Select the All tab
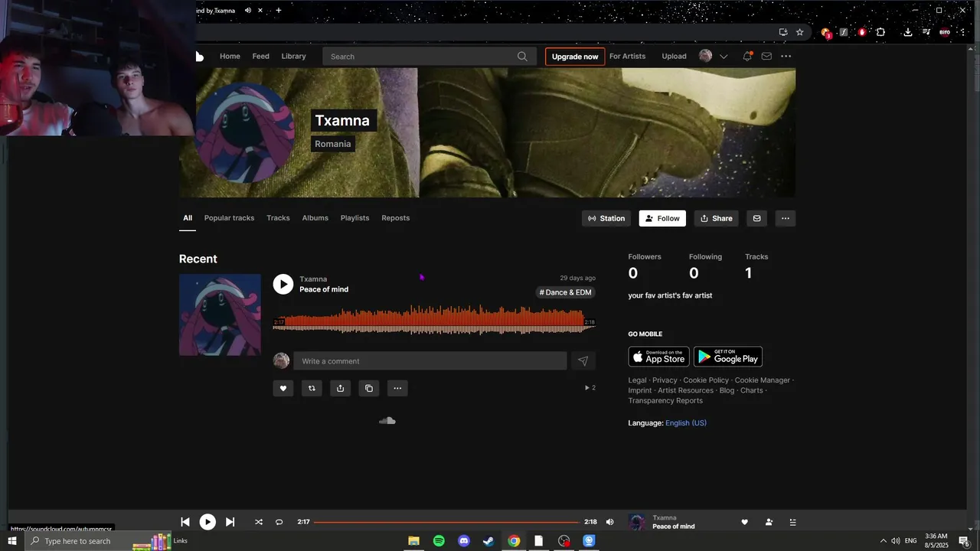The width and height of the screenshot is (980, 551). (188, 218)
